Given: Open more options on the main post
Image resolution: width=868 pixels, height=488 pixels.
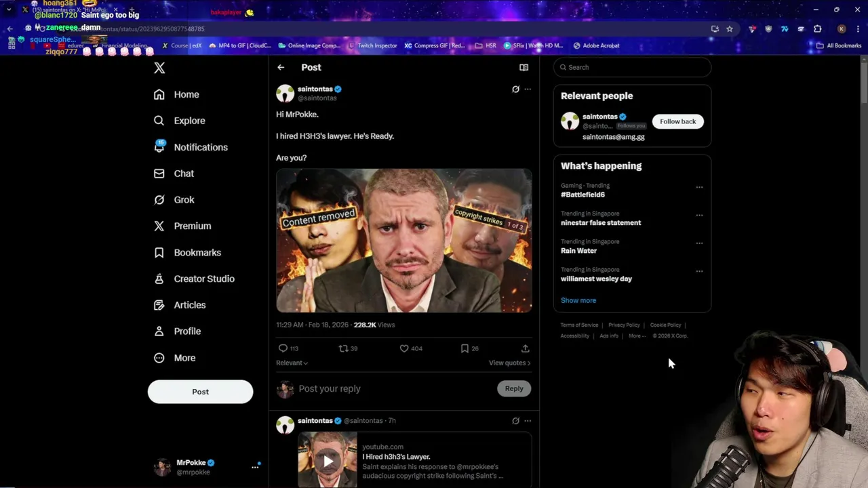Looking at the screenshot, I should [528, 89].
